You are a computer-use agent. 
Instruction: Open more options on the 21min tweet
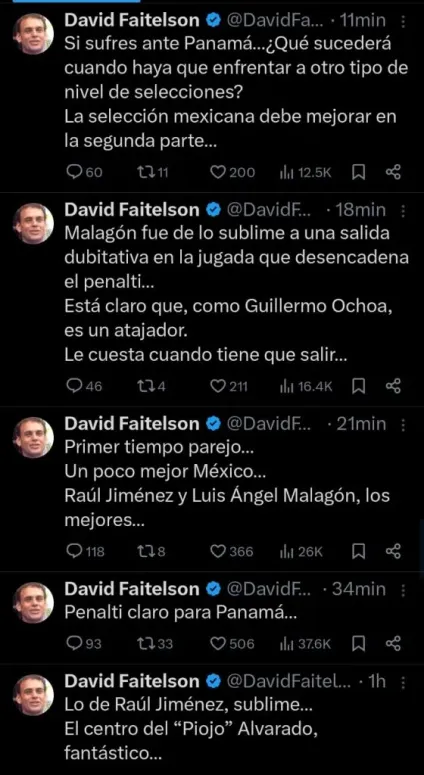tap(404, 424)
